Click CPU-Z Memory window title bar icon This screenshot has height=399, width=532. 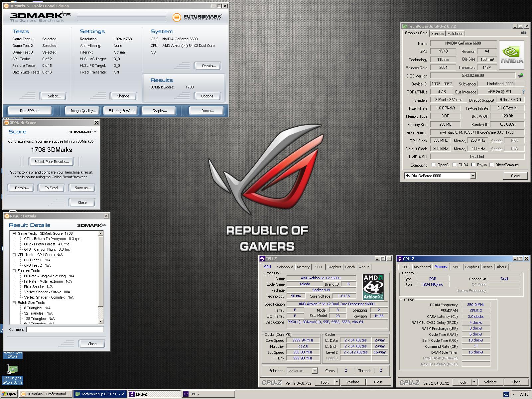pyautogui.click(x=400, y=259)
